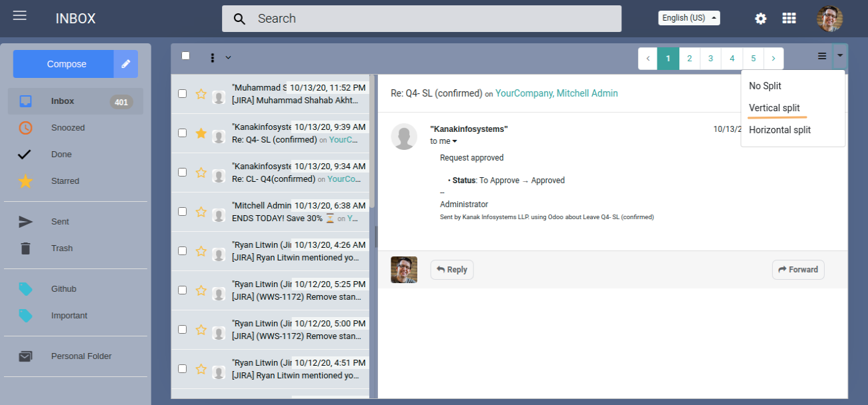Unstar the Re: Q4- SL email

[201, 133]
